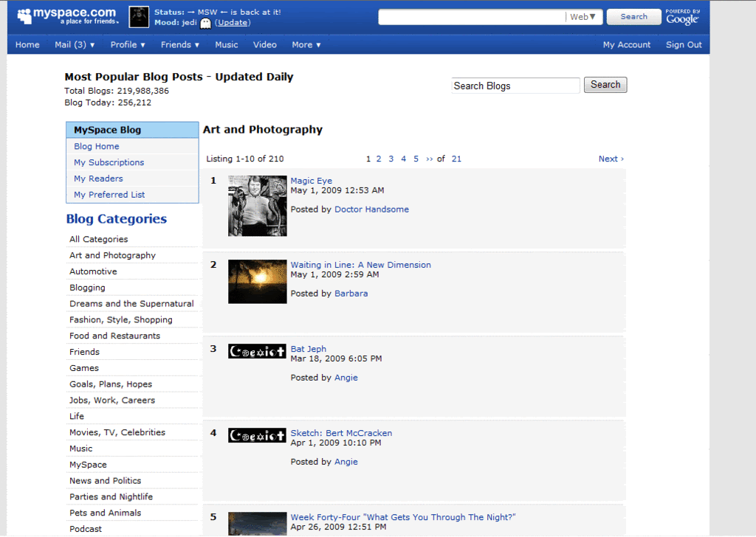Select Dreams and the Supernatural category
Image resolution: width=756 pixels, height=537 pixels.
pos(131,304)
